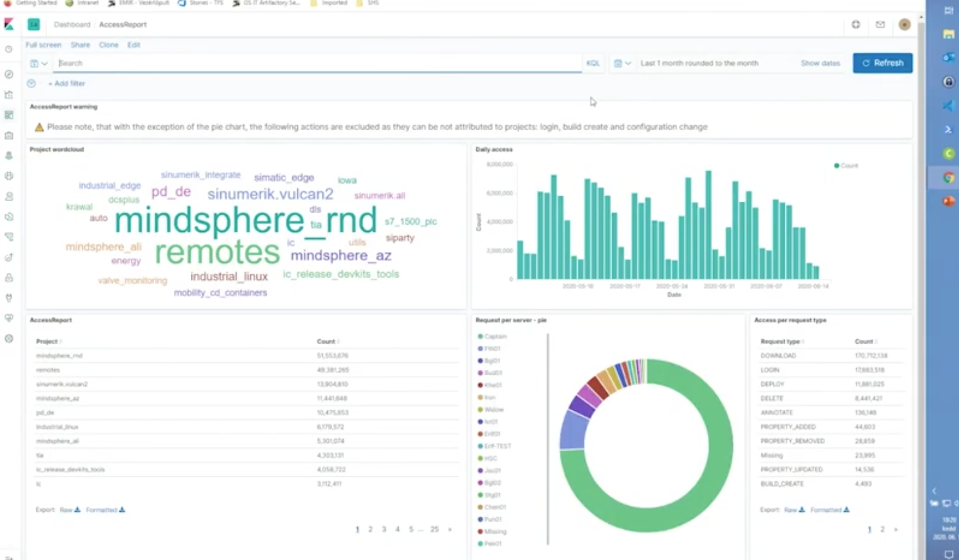Image resolution: width=959 pixels, height=560 pixels.
Task: Open PowerPoint from the Windows taskbar
Action: click(949, 201)
